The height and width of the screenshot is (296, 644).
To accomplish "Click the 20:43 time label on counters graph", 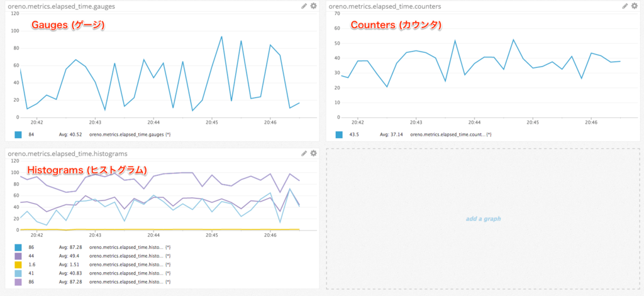I will click(416, 123).
